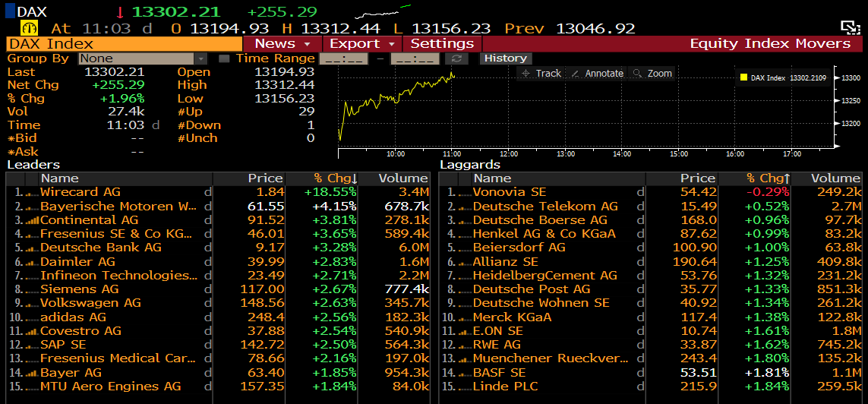Select HeidelbergCement AG row
The width and height of the screenshot is (868, 404).
click(651, 275)
